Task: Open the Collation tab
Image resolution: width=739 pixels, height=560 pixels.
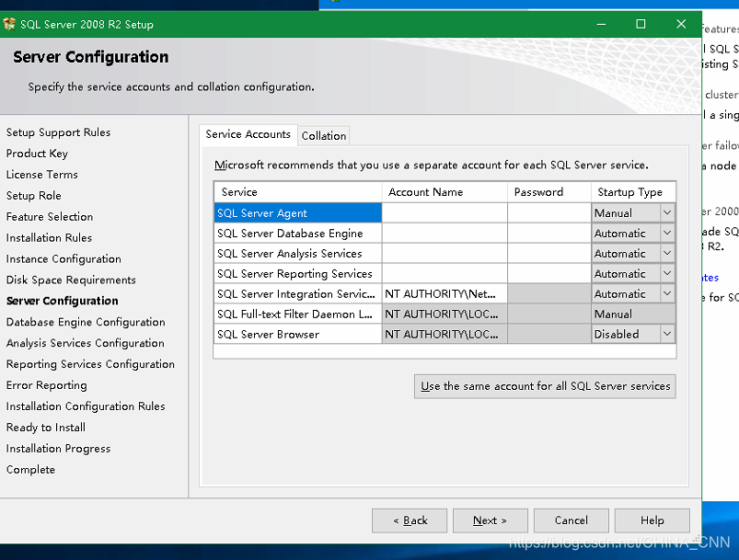Action: click(324, 136)
